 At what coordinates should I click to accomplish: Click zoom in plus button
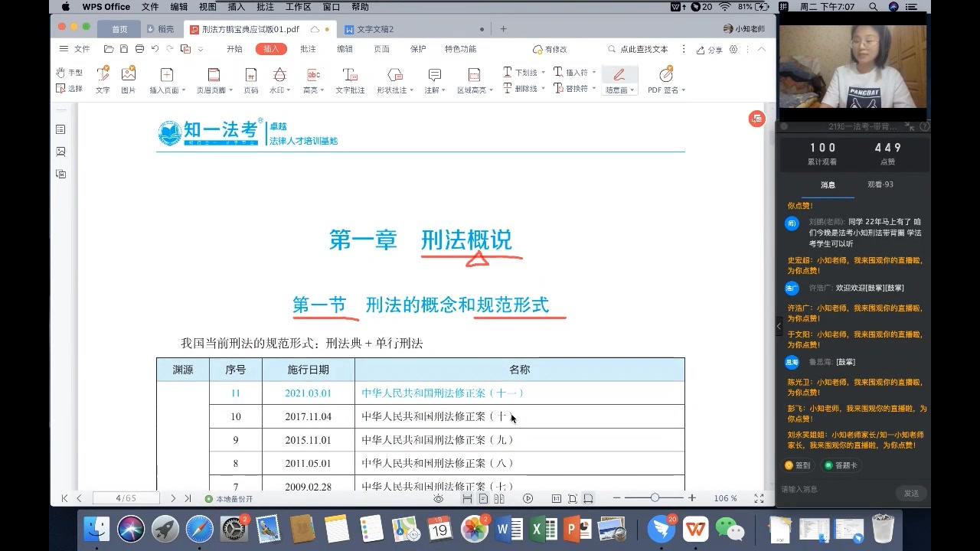pyautogui.click(x=692, y=498)
